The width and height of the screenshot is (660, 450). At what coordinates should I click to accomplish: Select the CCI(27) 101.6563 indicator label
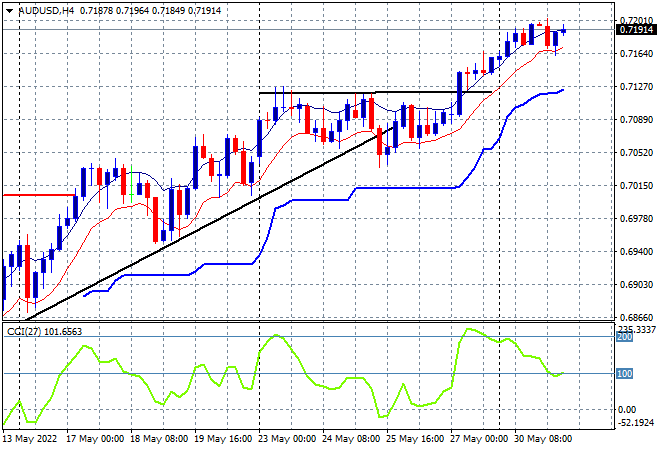point(44,332)
